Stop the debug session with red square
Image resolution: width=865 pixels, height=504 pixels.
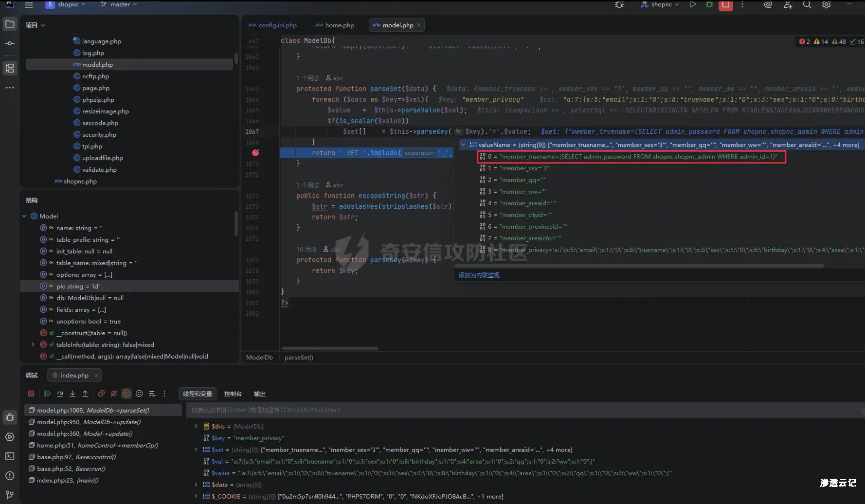[31, 394]
